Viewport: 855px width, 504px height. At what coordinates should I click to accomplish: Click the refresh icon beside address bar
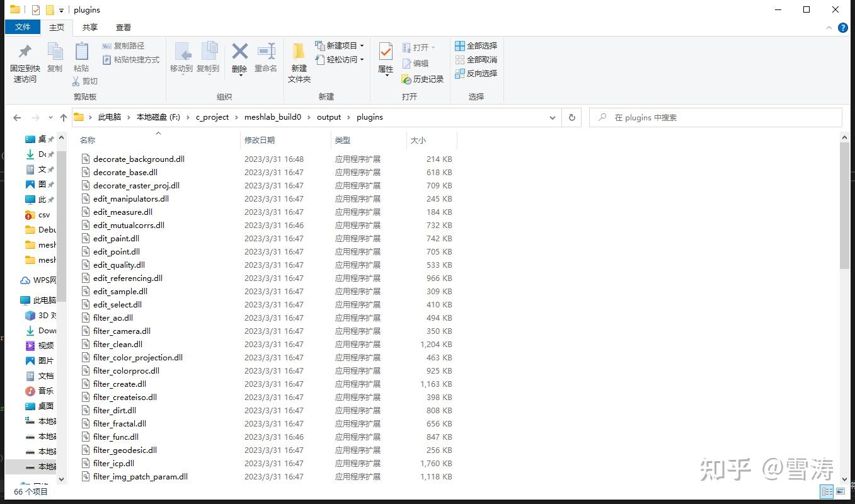(x=571, y=117)
